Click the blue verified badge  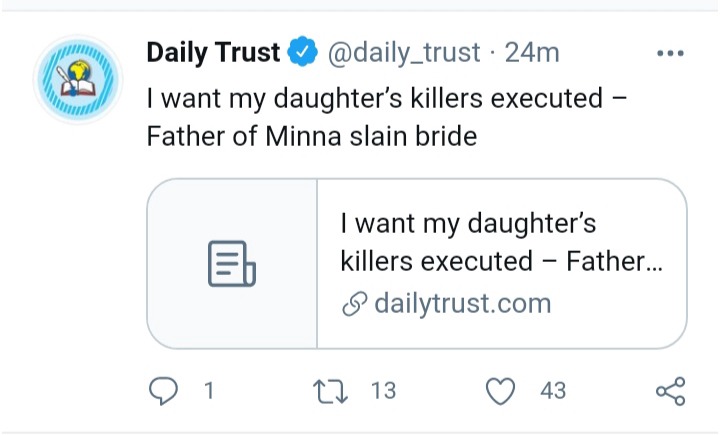[x=303, y=51]
